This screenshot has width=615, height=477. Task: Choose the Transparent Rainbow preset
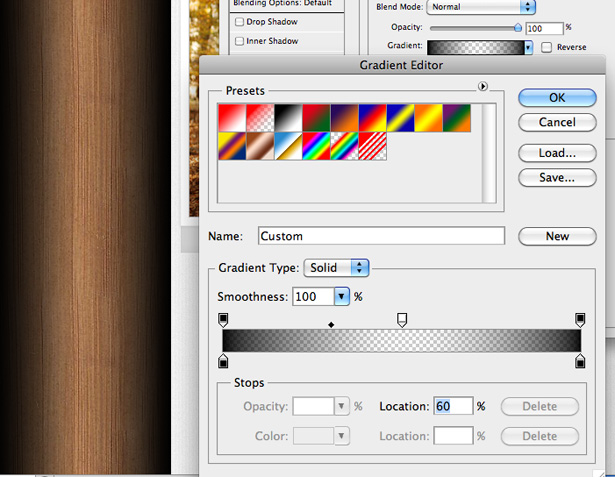click(344, 146)
